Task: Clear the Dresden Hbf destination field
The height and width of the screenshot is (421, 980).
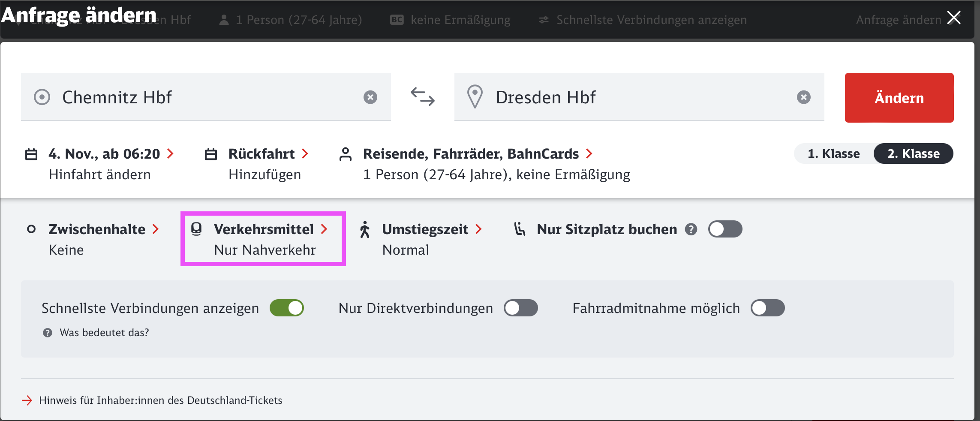Action: pos(803,97)
